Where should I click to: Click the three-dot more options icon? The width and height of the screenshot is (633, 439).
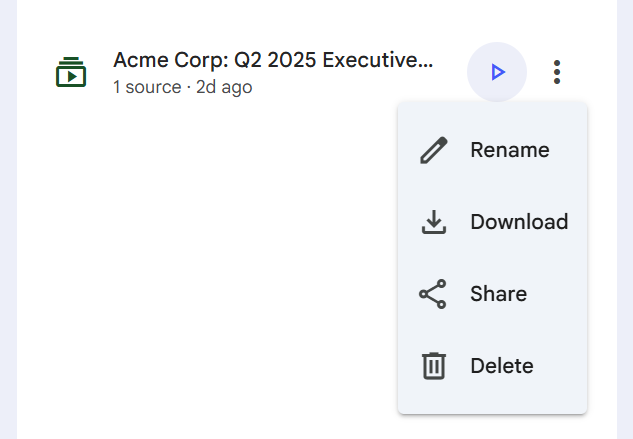(x=557, y=72)
